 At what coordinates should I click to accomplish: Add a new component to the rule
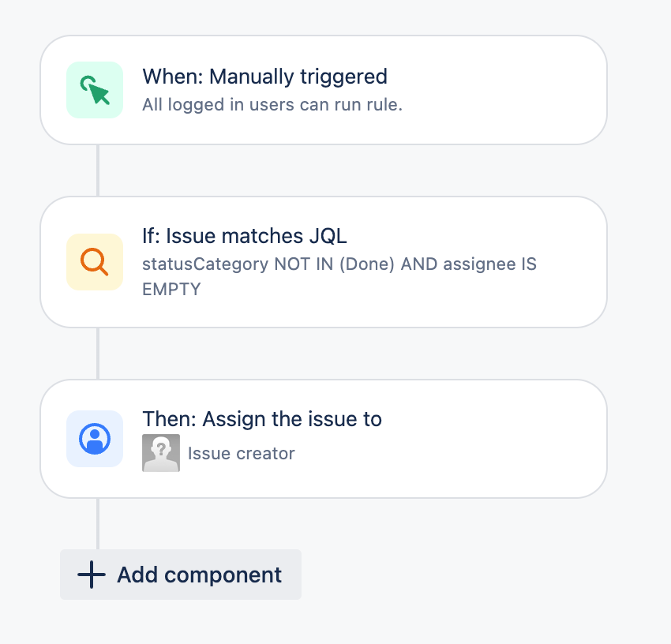tap(181, 575)
